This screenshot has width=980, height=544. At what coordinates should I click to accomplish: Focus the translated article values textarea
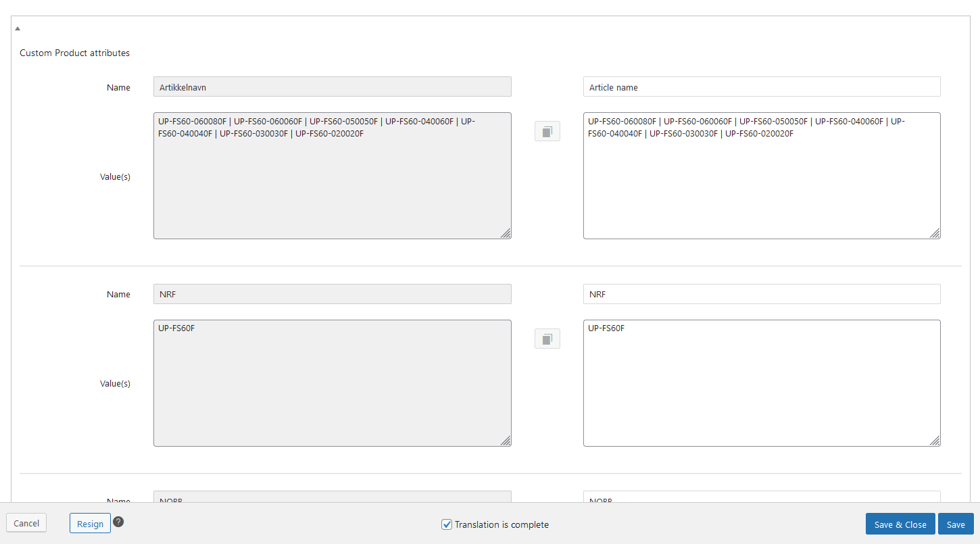(x=762, y=176)
